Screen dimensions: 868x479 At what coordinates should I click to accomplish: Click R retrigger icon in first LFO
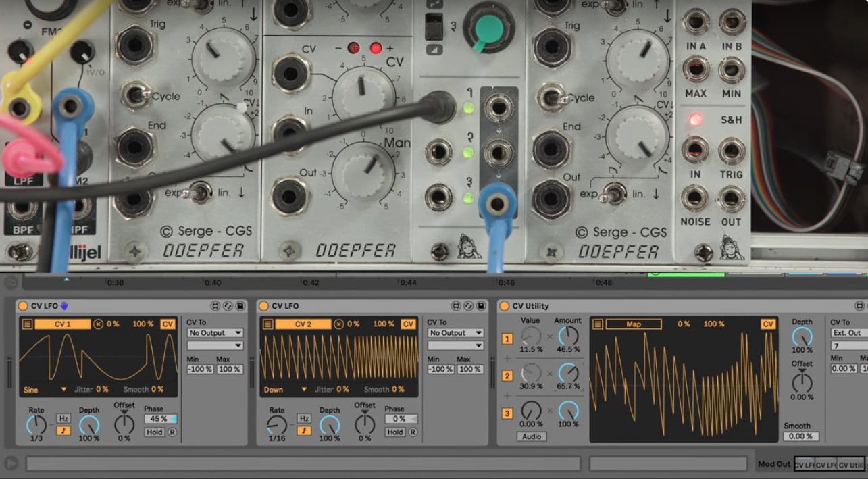tap(172, 432)
